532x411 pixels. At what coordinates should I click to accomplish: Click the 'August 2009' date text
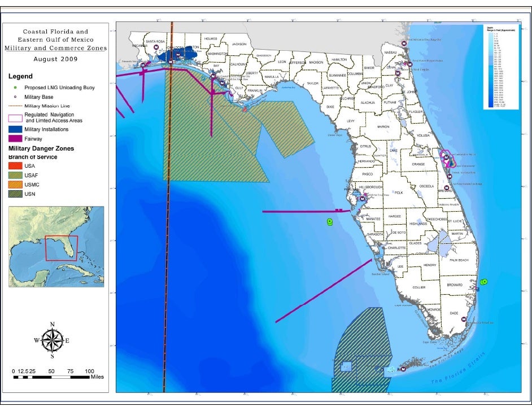[56, 59]
